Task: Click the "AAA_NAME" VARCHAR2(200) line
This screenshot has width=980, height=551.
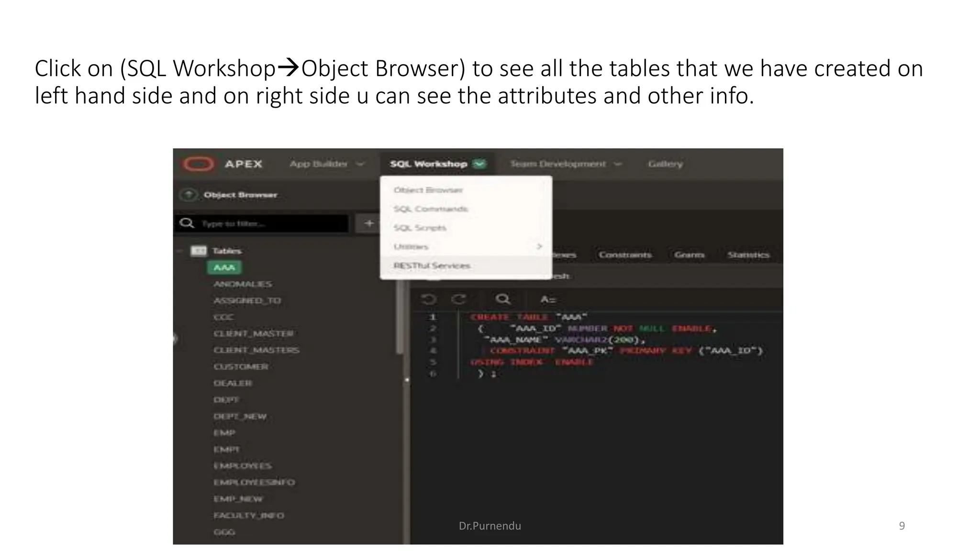Action: (565, 340)
